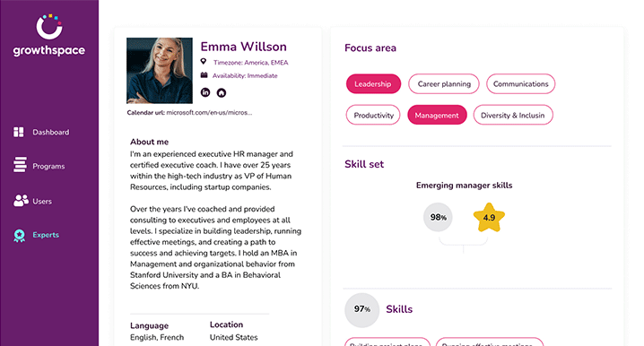Open the Dashboard grid icon
This screenshot has height=346, width=644.
19,132
